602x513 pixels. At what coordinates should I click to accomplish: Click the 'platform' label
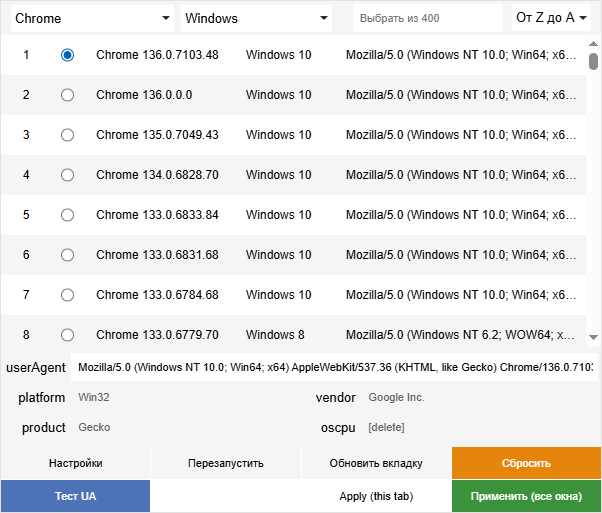[41, 398]
